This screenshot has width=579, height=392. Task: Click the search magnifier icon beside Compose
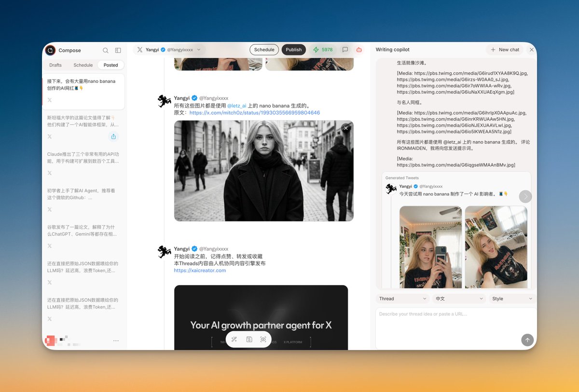pyautogui.click(x=106, y=50)
